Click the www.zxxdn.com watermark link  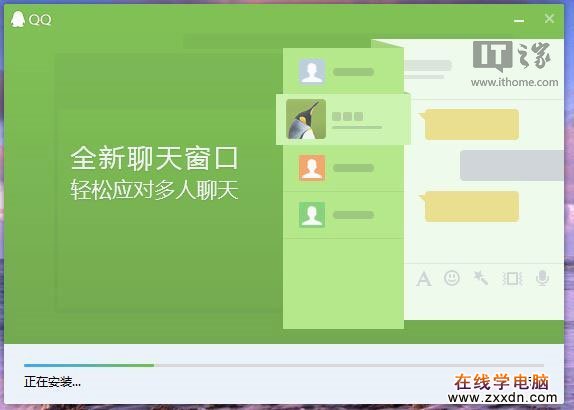tap(503, 397)
